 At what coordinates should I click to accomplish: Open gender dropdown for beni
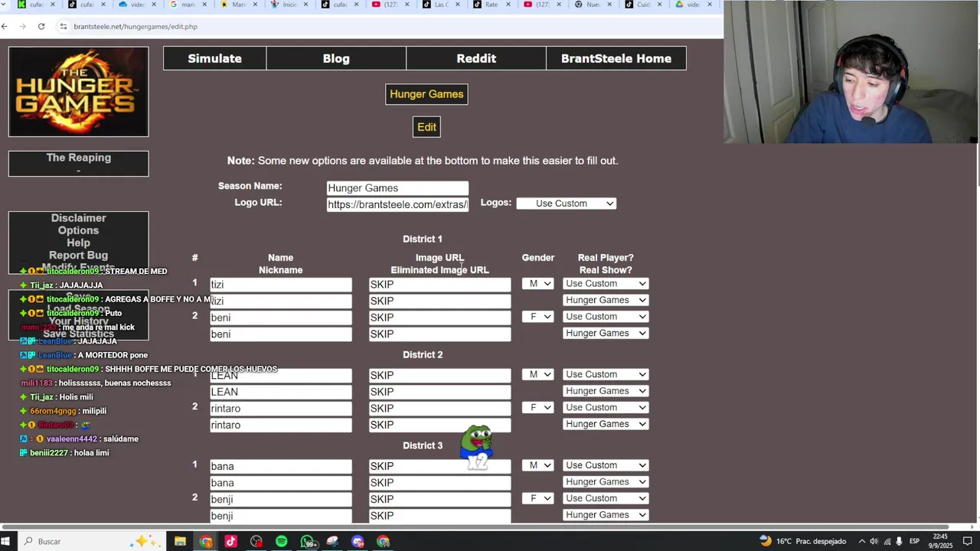537,317
